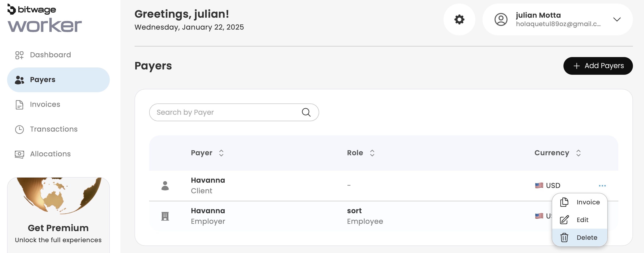Click the building icon for Havanna Employer
This screenshot has height=253, width=644.
tap(165, 216)
